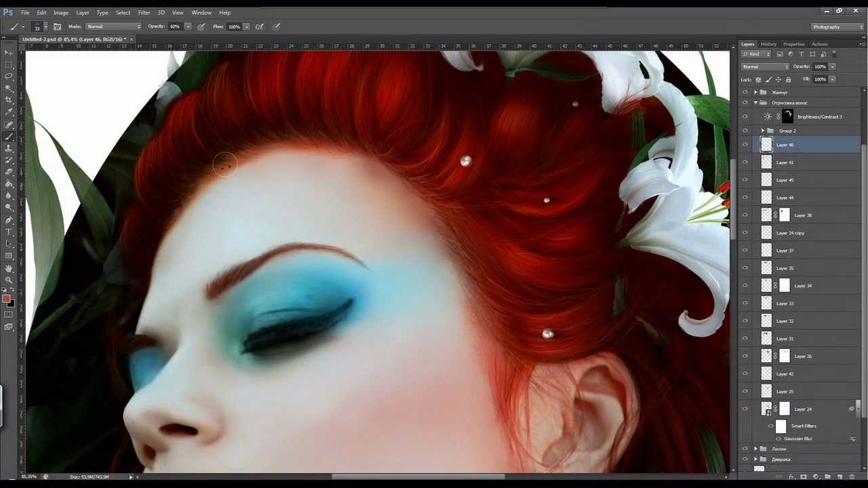Viewport: 868px width, 488px height.
Task: Select the Dodge tool
Action: coord(9,207)
